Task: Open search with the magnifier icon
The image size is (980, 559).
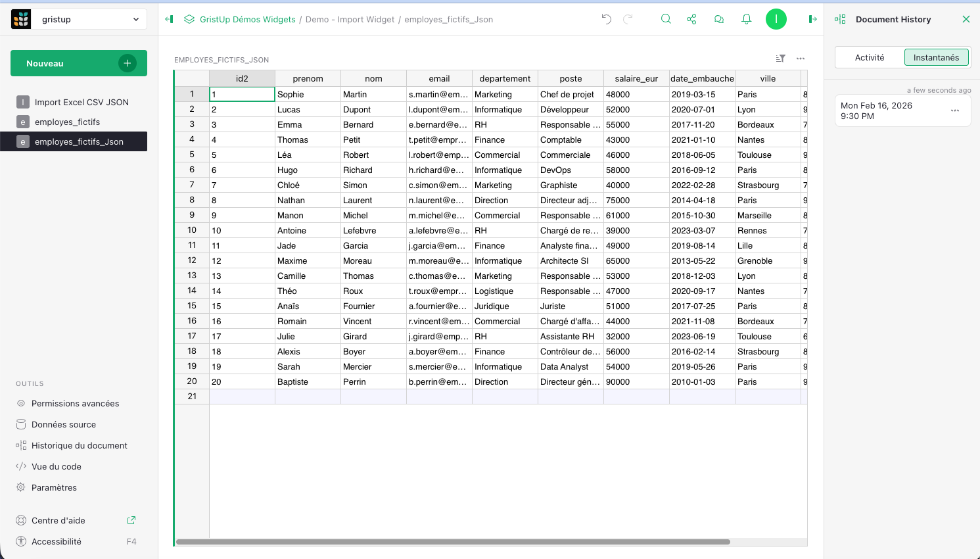Action: [666, 19]
